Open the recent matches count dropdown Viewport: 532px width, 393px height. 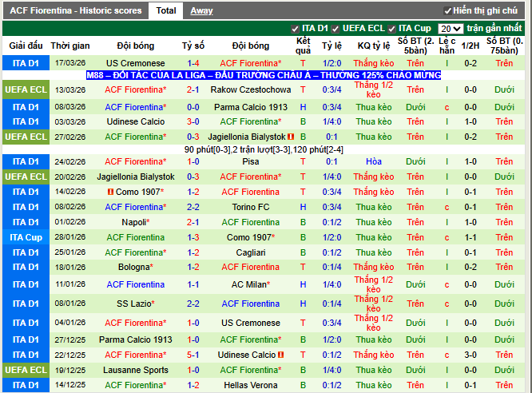click(x=451, y=29)
